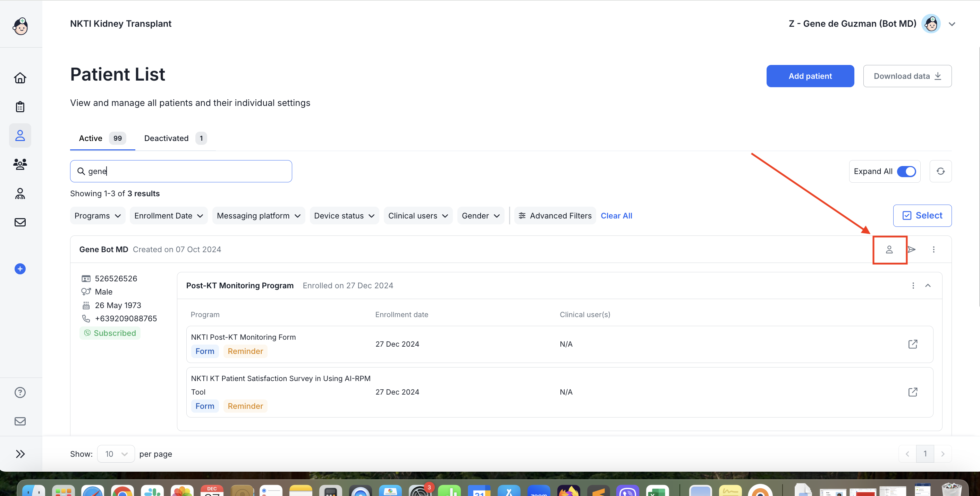
Task: Click the send message paper-plane icon
Action: (x=912, y=250)
